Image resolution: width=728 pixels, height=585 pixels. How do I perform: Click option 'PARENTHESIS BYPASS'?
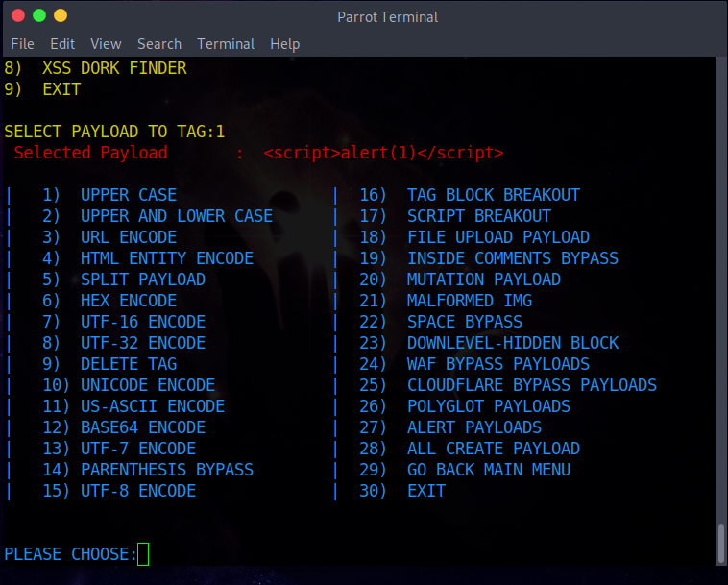pyautogui.click(x=167, y=470)
